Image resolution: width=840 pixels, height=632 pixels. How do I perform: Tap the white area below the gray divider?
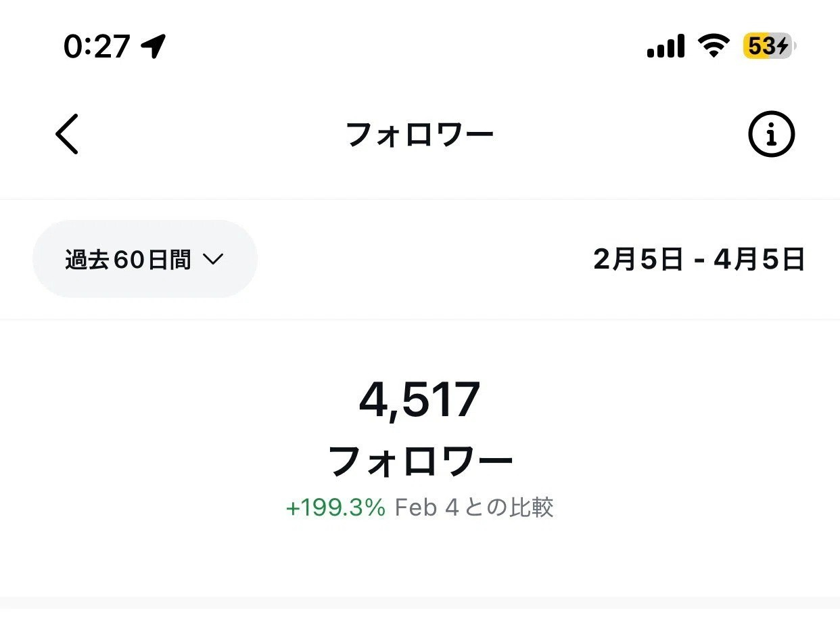419,621
